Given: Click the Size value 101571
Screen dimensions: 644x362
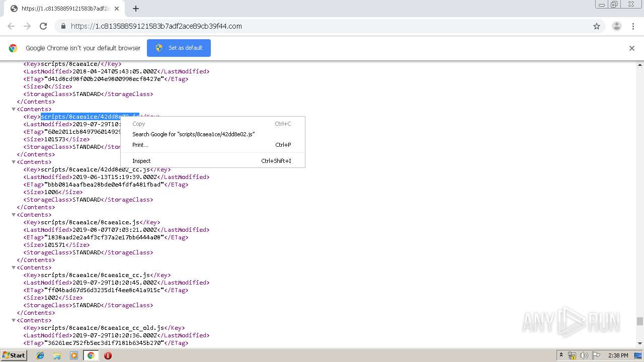Looking at the screenshot, I should tap(55, 245).
